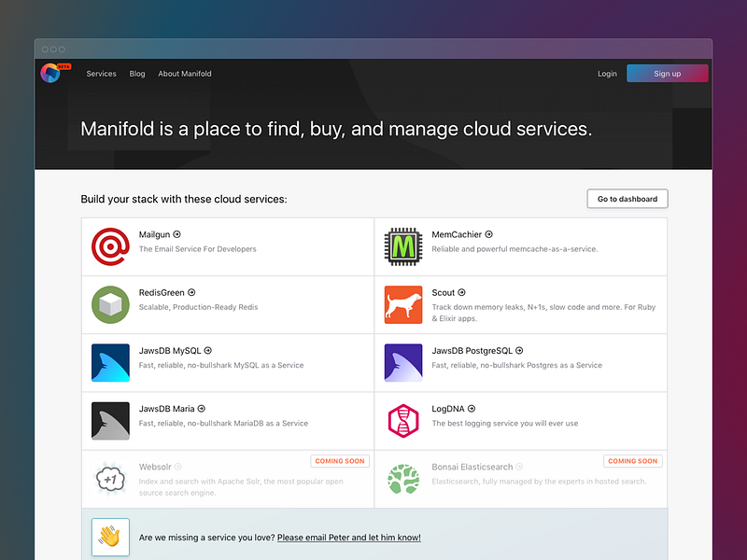The width and height of the screenshot is (747, 560).
Task: Email Peter about a missing service
Action: pos(348,538)
